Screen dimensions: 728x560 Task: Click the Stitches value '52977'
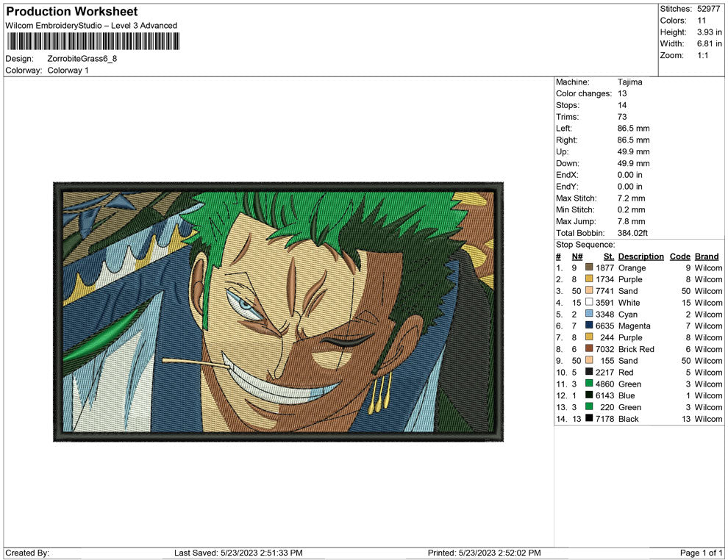pos(708,9)
